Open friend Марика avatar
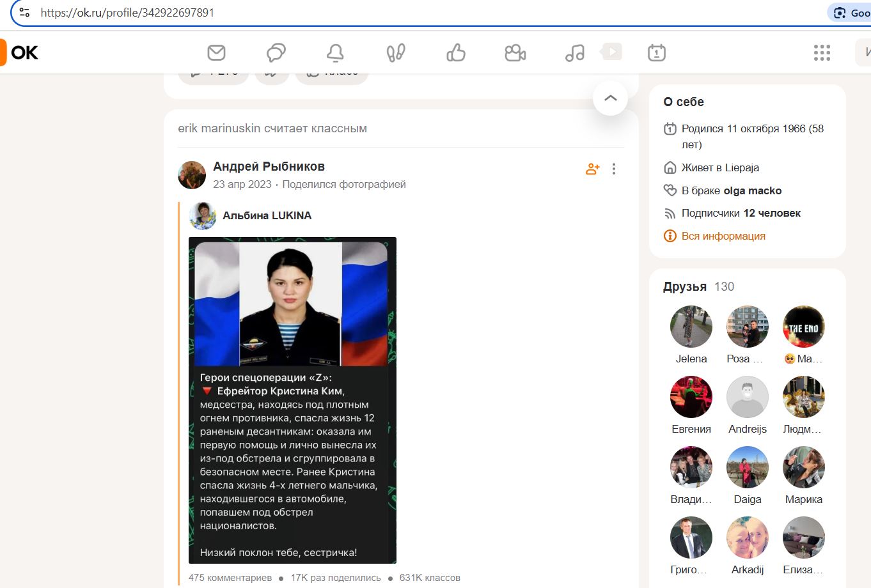871x588 pixels. coord(804,467)
